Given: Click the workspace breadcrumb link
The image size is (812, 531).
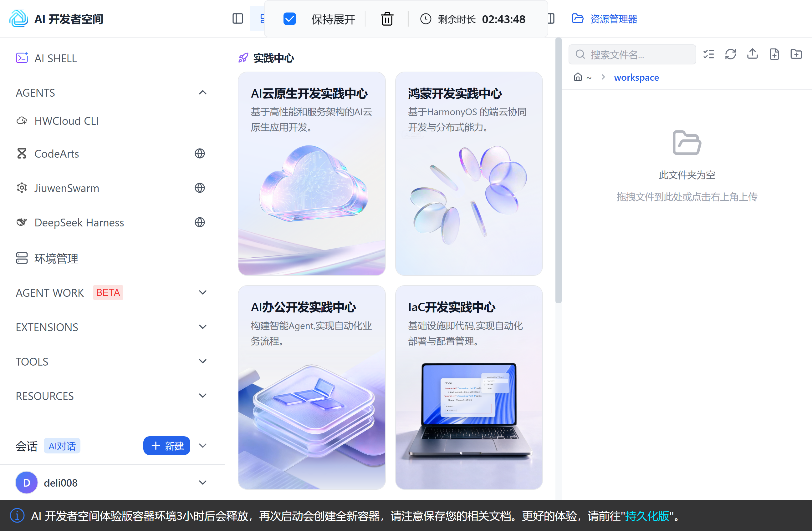Looking at the screenshot, I should click(x=636, y=78).
